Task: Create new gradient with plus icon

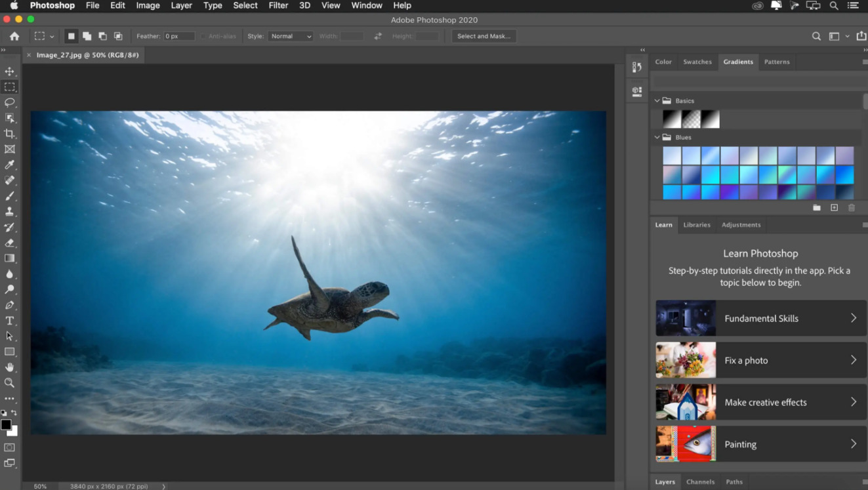Action: point(834,208)
